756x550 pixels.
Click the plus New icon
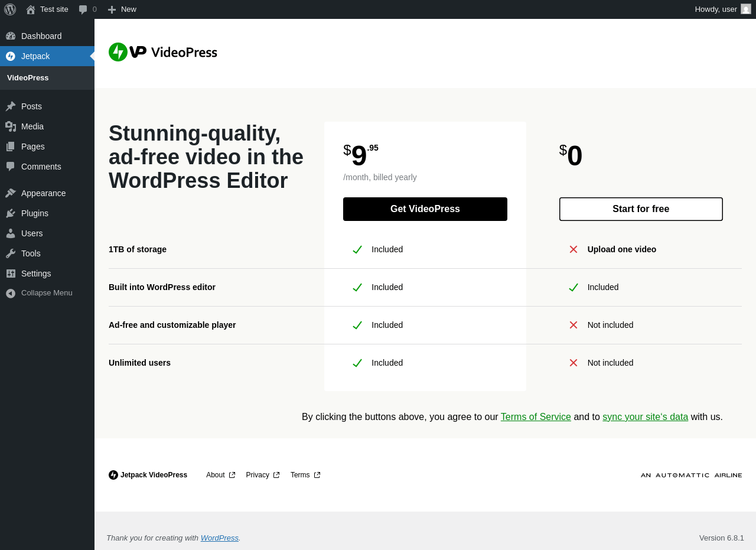(x=112, y=9)
